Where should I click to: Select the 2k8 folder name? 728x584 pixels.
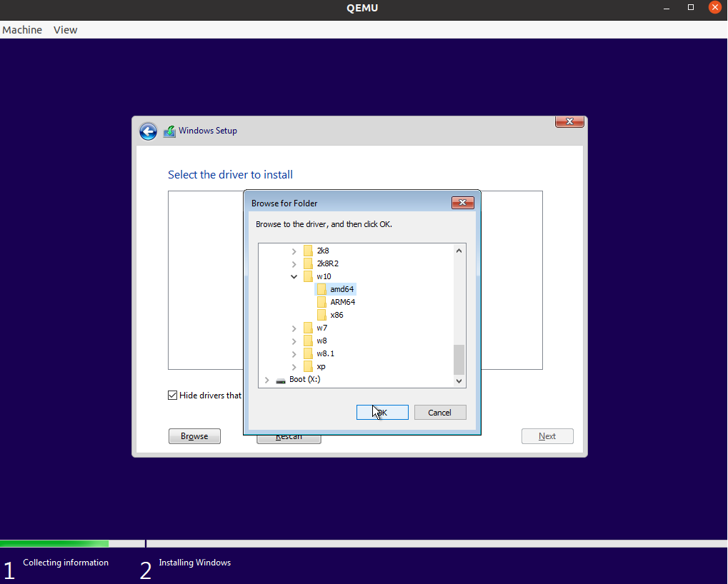(323, 251)
